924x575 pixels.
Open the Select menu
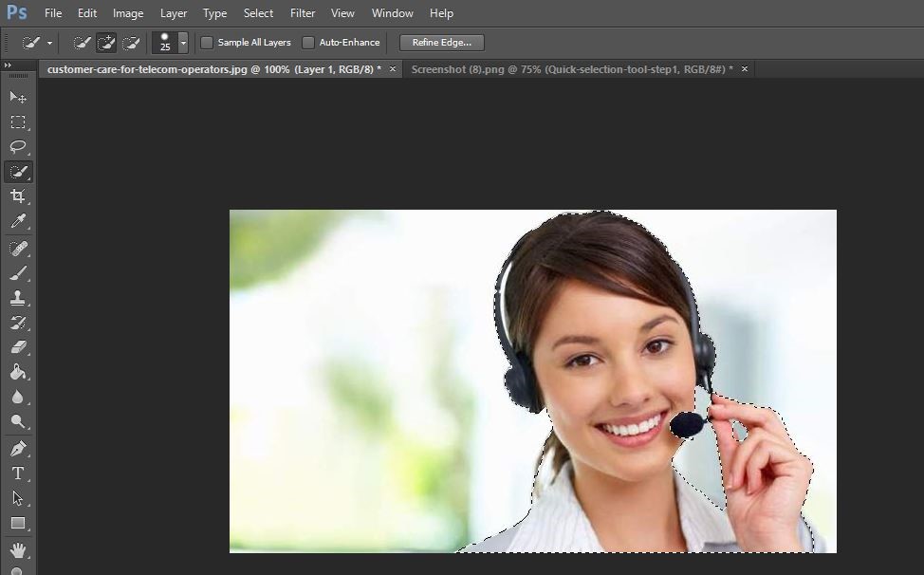pos(258,13)
